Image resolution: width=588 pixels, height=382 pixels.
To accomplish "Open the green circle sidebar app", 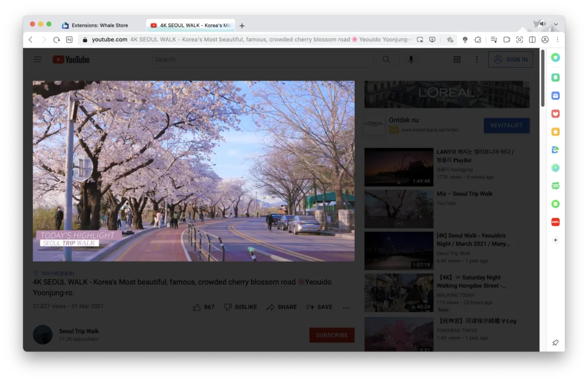I will (x=555, y=57).
